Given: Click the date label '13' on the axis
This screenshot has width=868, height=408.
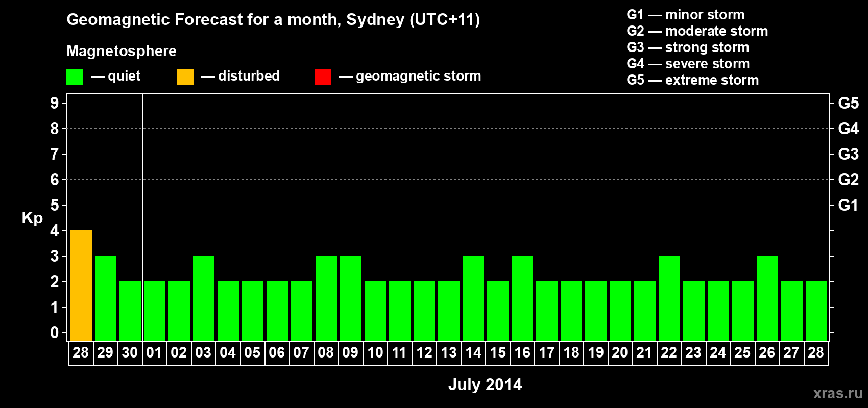Looking at the screenshot, I should pyautogui.click(x=449, y=352).
